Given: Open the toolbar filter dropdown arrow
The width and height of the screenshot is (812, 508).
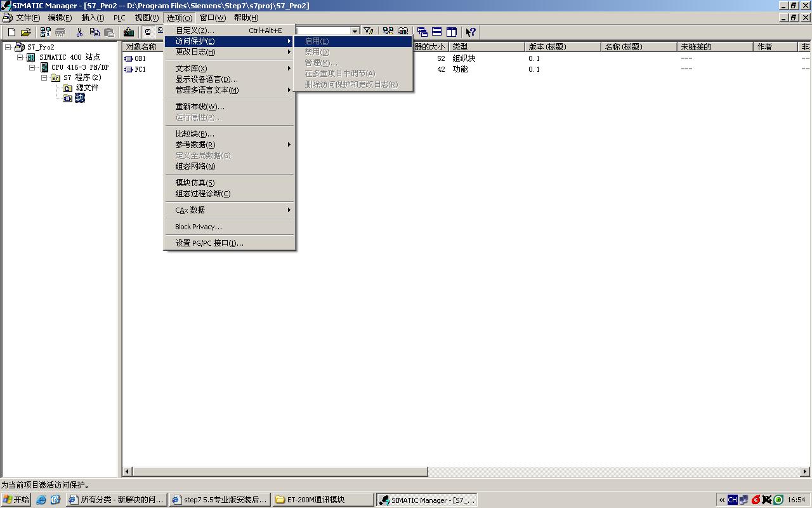Looking at the screenshot, I should (x=355, y=31).
